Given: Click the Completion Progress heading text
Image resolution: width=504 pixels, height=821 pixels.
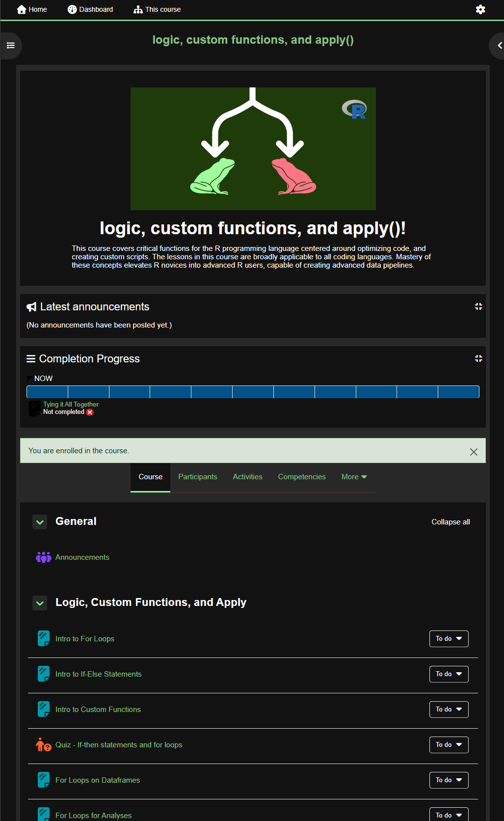Looking at the screenshot, I should 89,359.
